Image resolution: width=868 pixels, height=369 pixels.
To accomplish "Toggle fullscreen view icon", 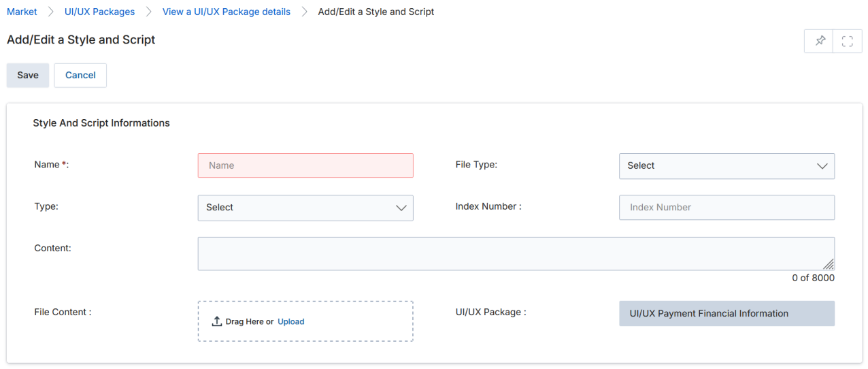I will coord(847,41).
